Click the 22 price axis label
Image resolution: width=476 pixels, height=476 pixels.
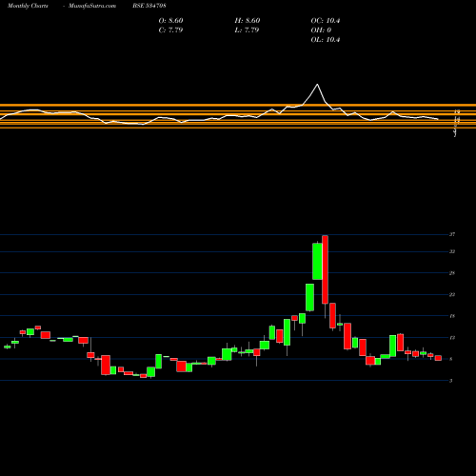452,294
